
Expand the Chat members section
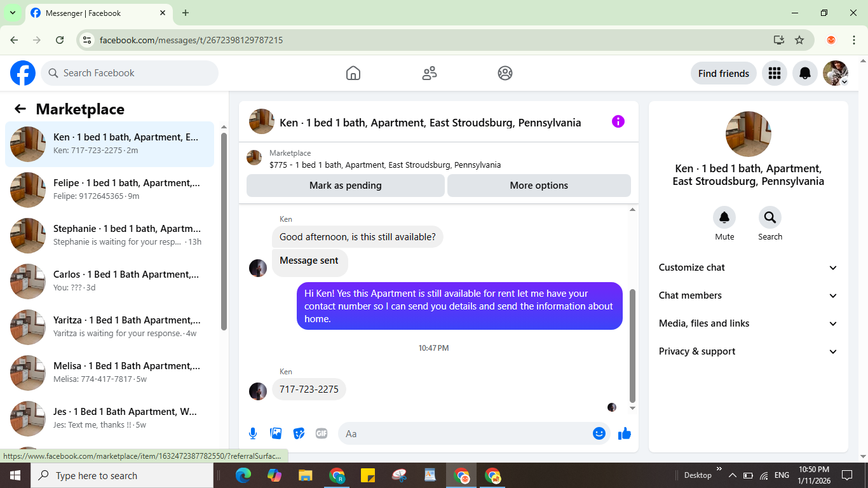pyautogui.click(x=749, y=295)
